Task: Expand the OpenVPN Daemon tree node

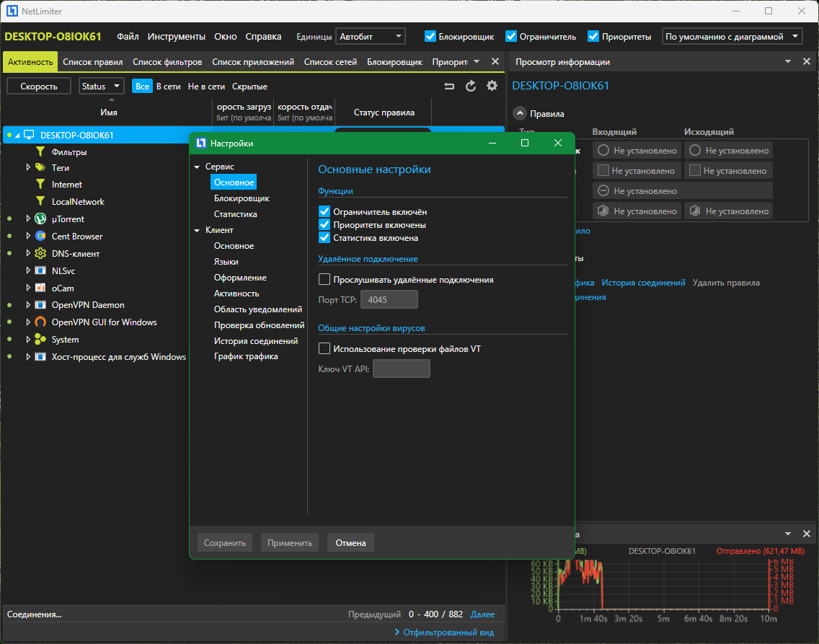Action: click(29, 305)
